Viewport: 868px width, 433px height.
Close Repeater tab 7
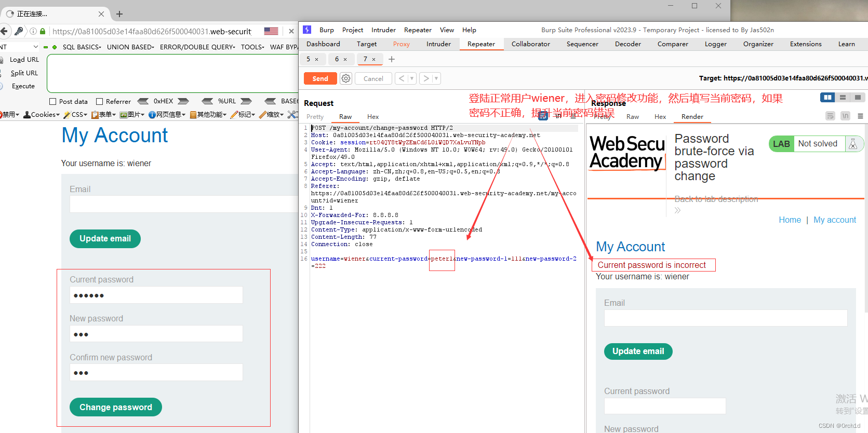coord(373,59)
